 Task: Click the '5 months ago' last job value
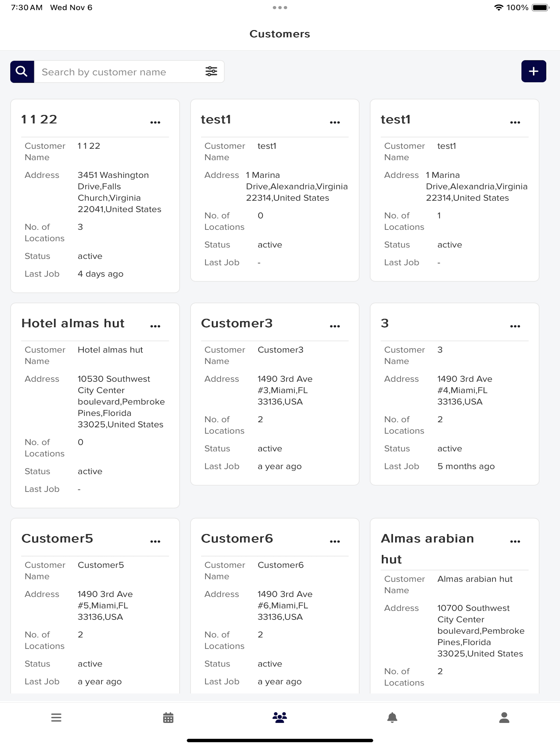[x=466, y=466]
